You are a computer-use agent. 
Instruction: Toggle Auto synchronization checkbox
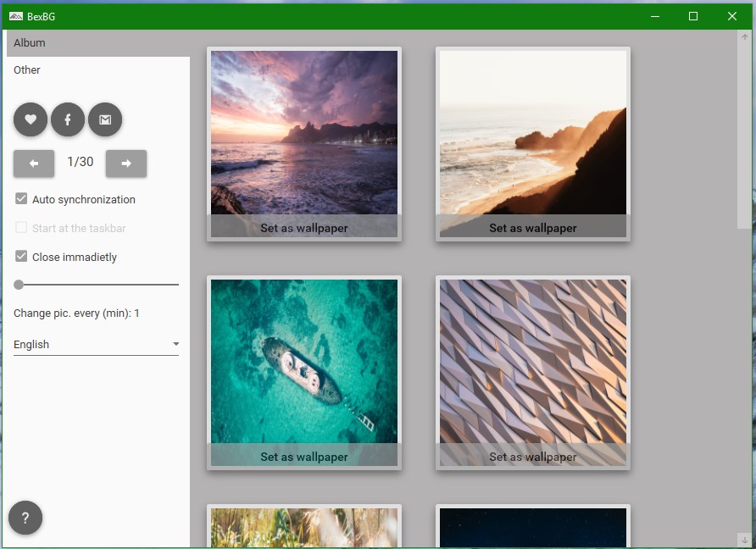tap(21, 198)
